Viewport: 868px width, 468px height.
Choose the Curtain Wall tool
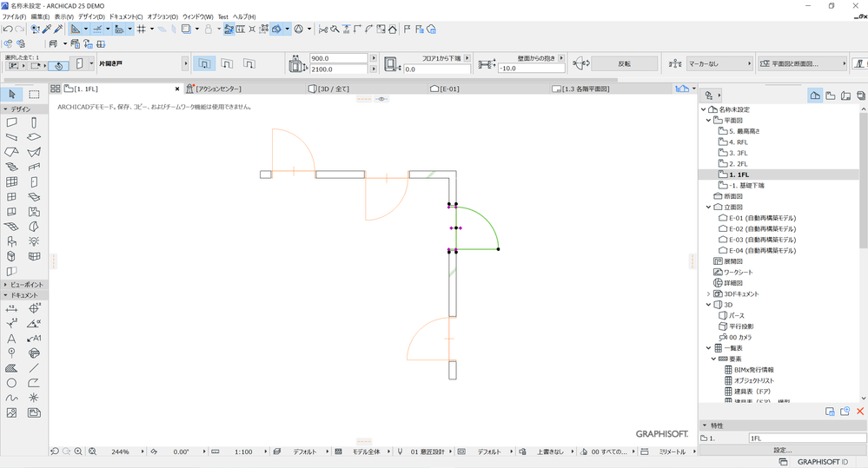[11, 182]
